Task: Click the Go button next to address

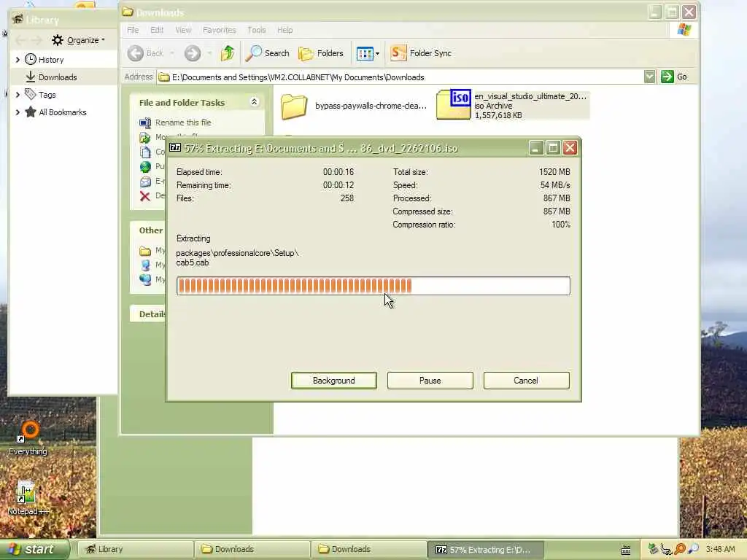Action: coord(674,77)
